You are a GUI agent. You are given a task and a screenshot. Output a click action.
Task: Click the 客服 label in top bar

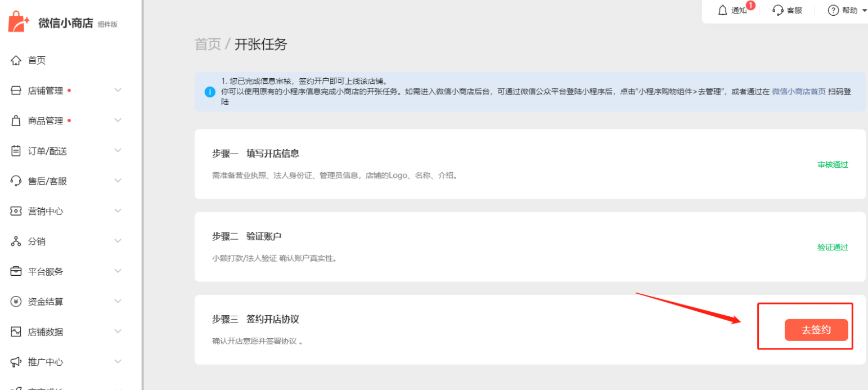794,10
